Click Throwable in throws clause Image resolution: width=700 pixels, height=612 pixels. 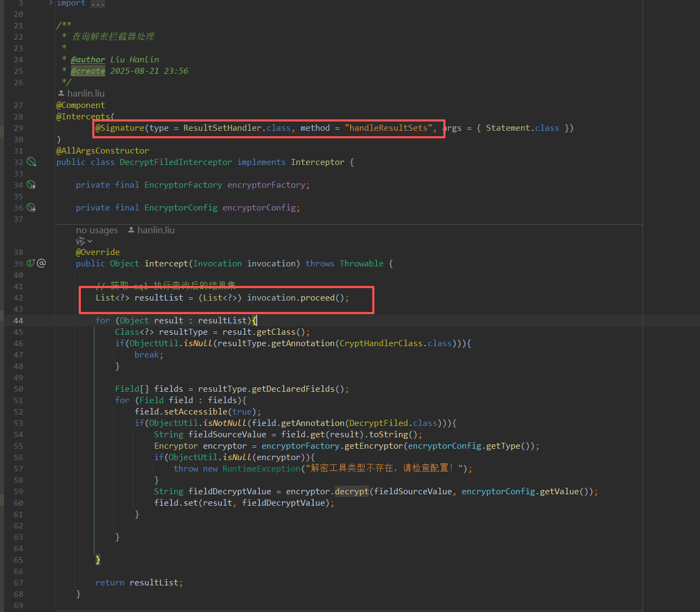point(361,264)
